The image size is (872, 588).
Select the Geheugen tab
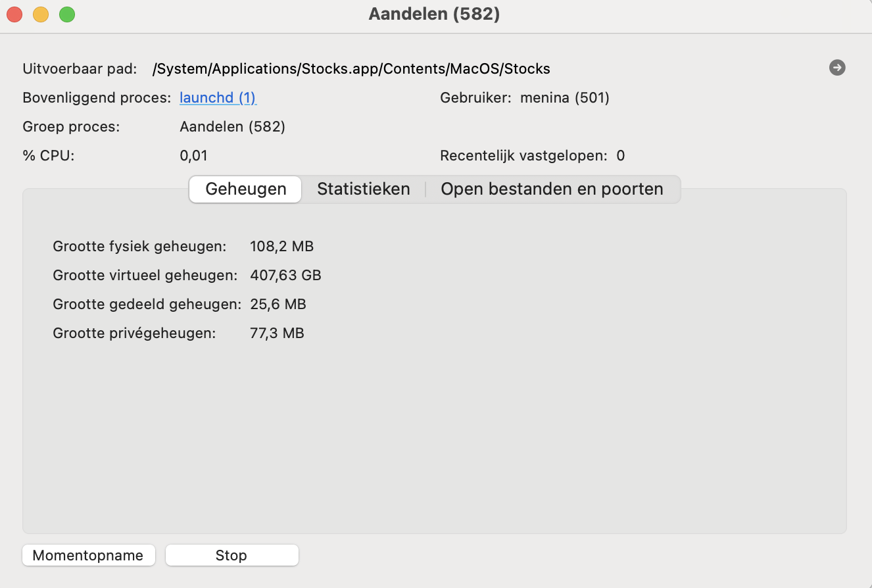tap(245, 189)
